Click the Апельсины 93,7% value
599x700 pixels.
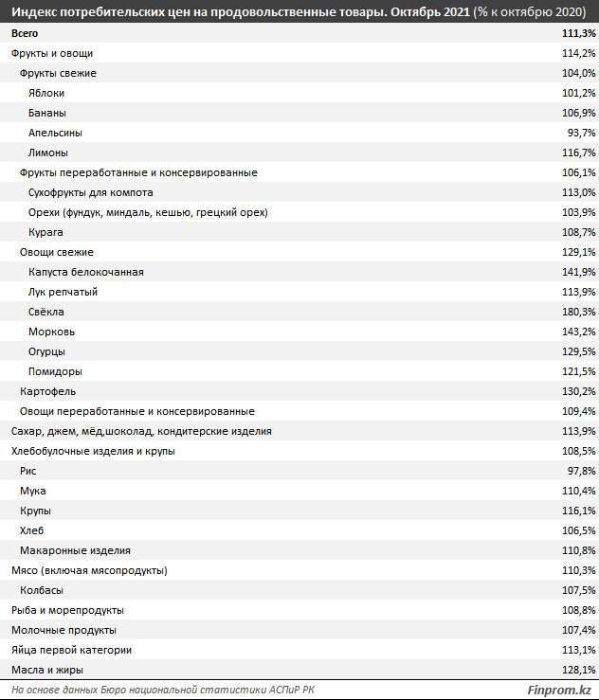click(581, 133)
